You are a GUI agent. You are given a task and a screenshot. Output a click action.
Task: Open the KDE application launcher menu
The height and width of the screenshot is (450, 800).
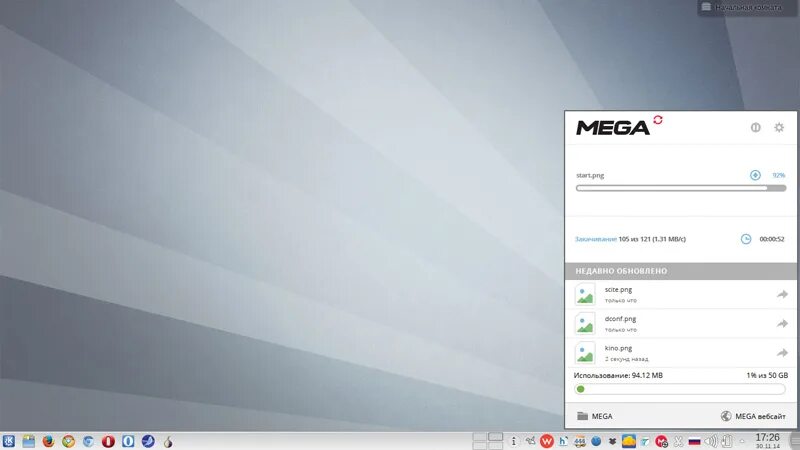[8, 441]
